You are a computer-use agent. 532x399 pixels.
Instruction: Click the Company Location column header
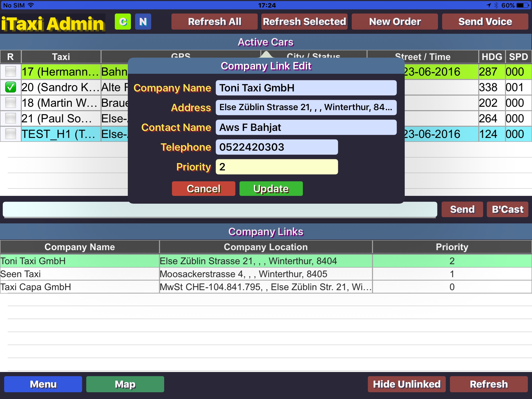click(x=266, y=247)
